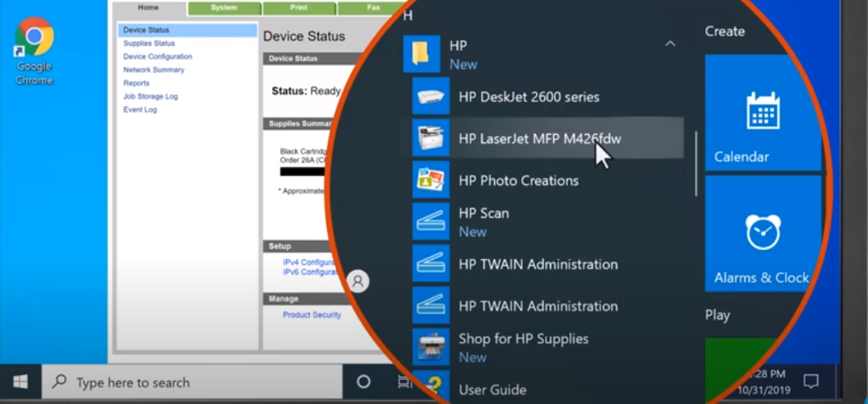Select the letter H group header
This screenshot has width=868, height=404.
(408, 16)
